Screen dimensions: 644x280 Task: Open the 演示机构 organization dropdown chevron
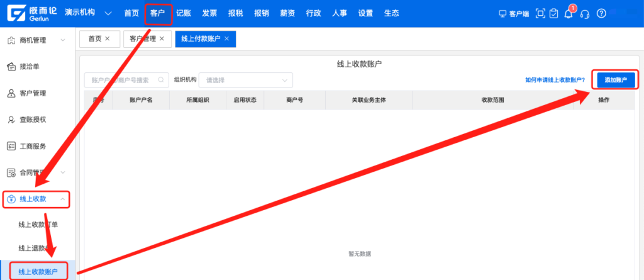pyautogui.click(x=108, y=13)
